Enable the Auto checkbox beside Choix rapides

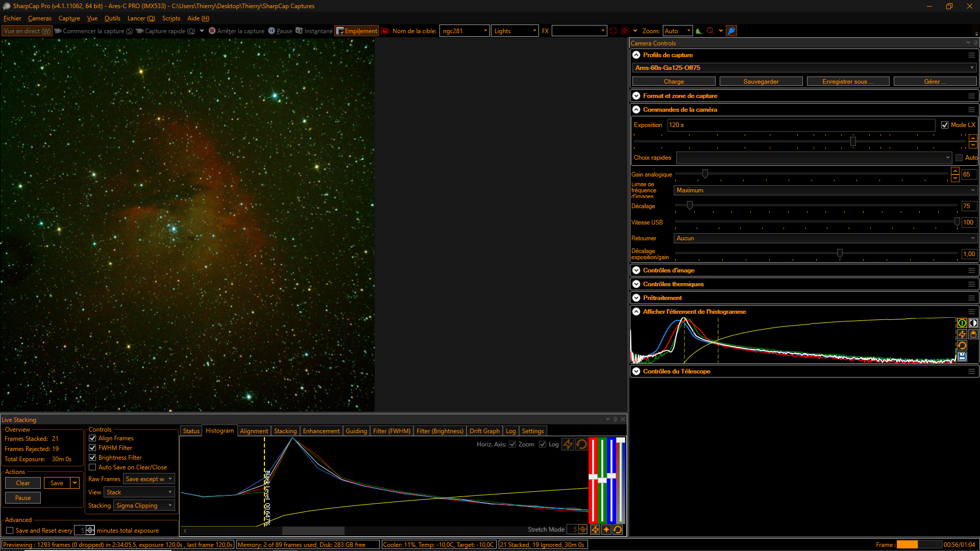click(959, 158)
